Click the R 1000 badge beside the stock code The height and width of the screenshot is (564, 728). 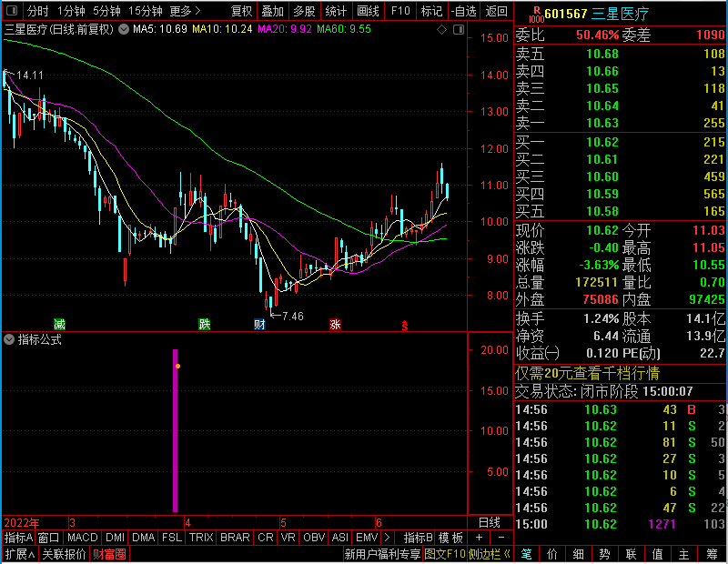[x=536, y=15]
